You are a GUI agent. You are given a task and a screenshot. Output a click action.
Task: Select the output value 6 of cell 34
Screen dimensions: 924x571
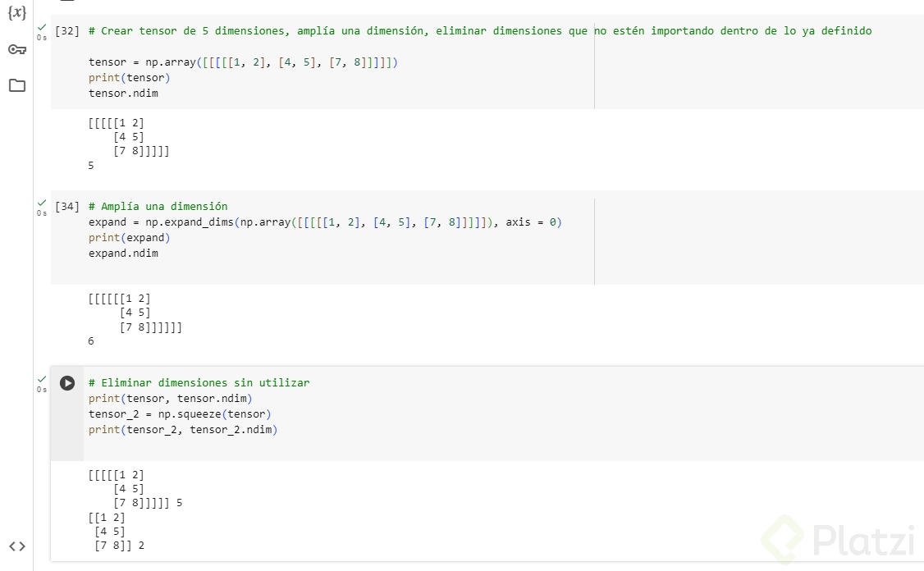[x=91, y=341]
